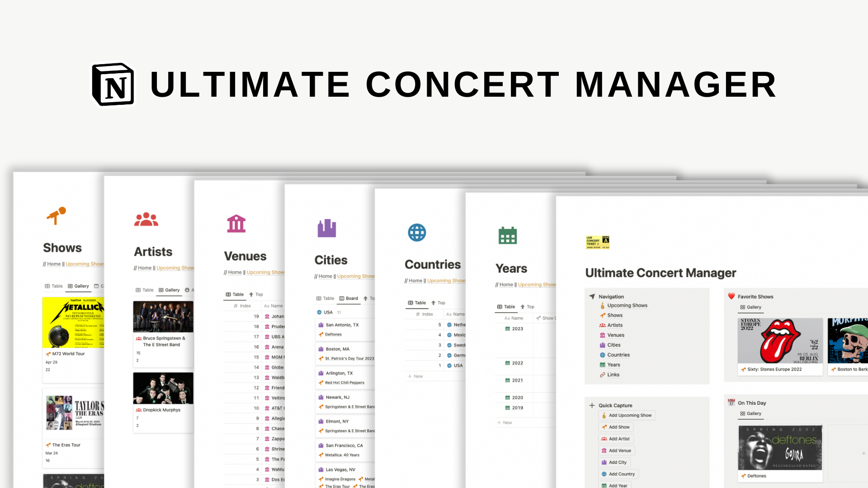This screenshot has width=868, height=488.
Task: Select Board tab on Cities page
Action: pos(349,298)
